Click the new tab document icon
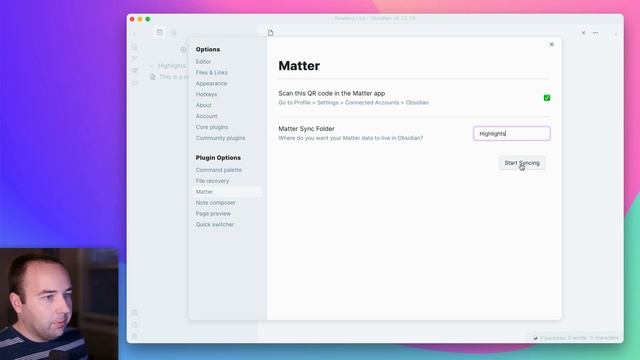This screenshot has width=640, height=360. (x=271, y=33)
